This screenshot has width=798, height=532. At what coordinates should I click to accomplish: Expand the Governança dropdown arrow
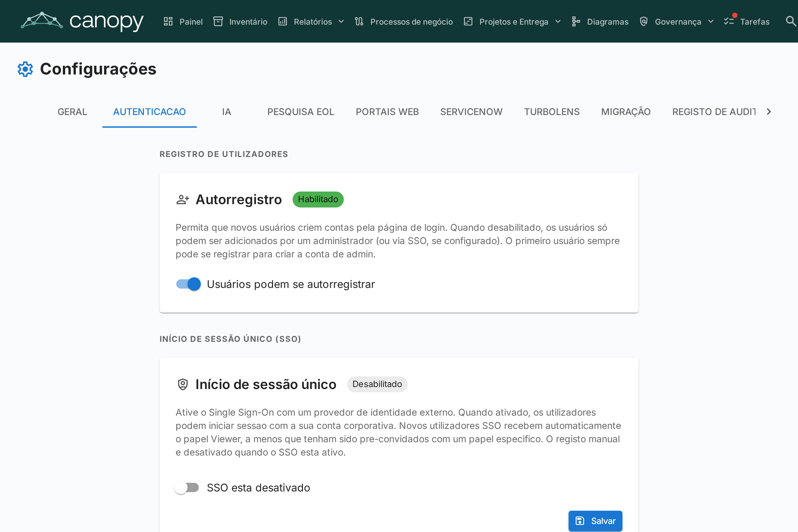[x=711, y=22]
